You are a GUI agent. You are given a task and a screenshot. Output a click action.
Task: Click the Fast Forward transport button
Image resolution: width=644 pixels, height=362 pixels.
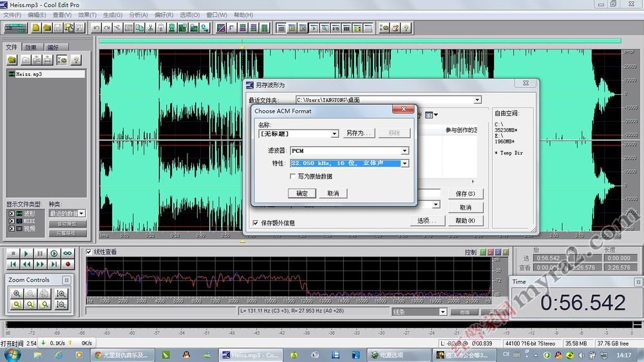coord(40,264)
